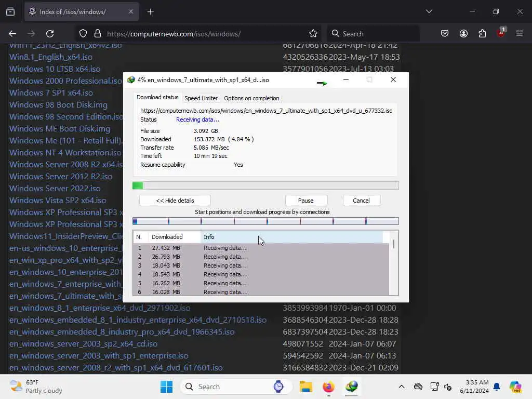Open Windows Vista SP2 x64.iso link
This screenshot has height=399, width=532.
point(58,200)
